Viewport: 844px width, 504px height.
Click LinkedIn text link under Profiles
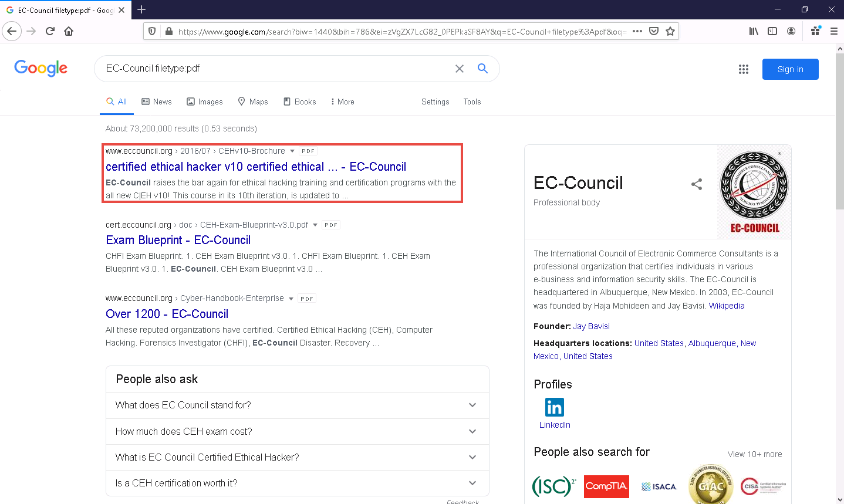click(555, 425)
